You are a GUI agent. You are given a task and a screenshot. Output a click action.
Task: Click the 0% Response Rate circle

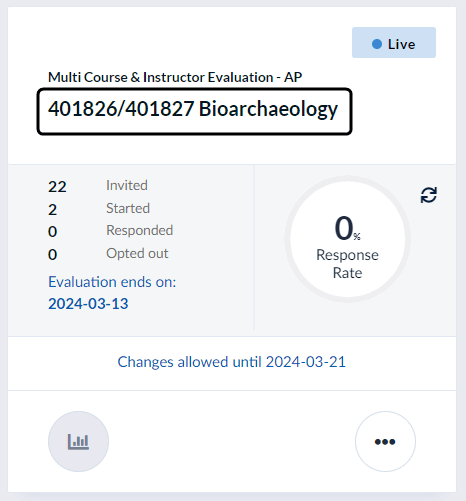point(347,239)
